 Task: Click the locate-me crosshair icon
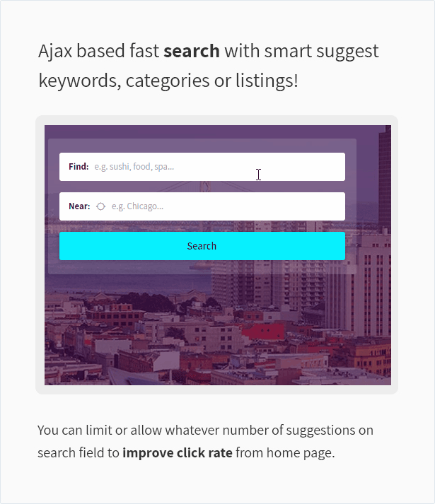pyautogui.click(x=100, y=206)
